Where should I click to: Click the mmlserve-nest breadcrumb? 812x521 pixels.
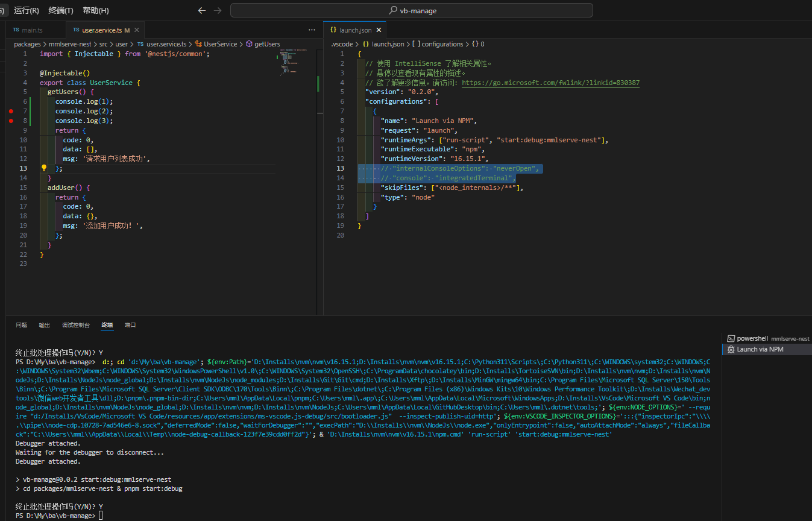70,44
